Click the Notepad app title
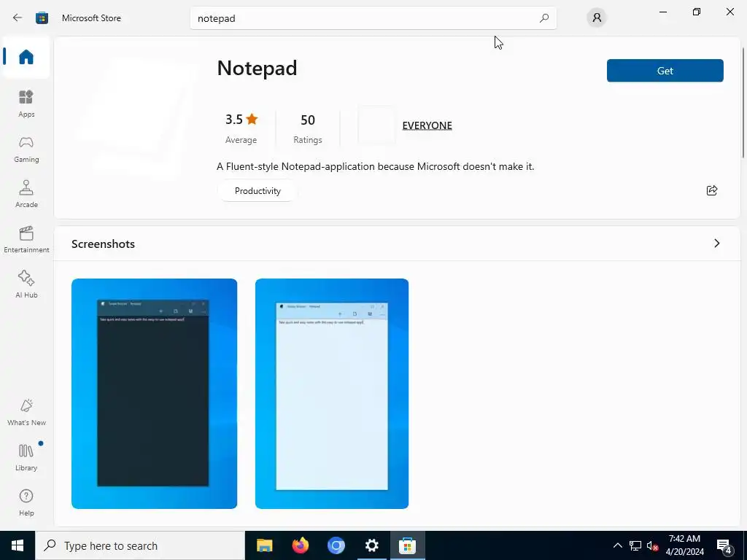 click(x=257, y=68)
